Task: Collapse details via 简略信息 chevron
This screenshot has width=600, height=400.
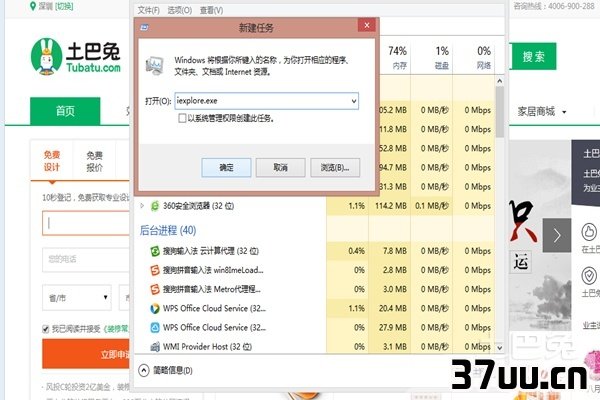Action: coord(144,370)
